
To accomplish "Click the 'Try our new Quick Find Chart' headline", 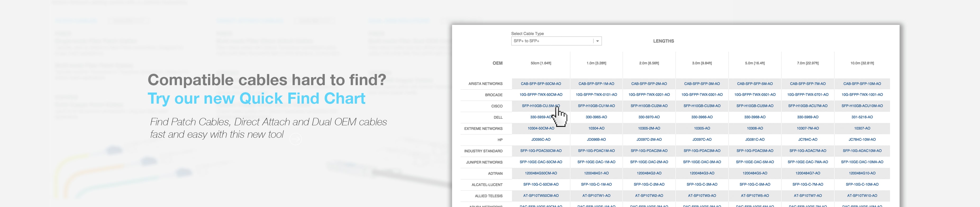I will (256, 99).
